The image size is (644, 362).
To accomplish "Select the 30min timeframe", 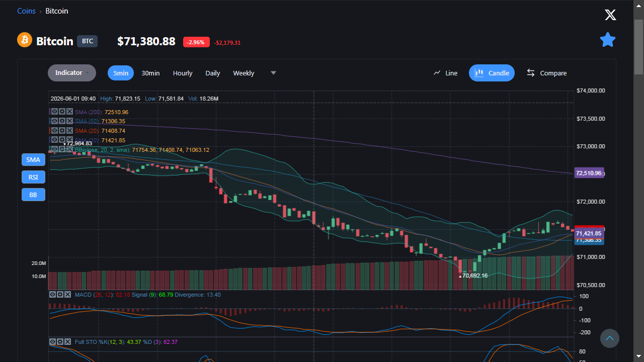I will 150,73.
